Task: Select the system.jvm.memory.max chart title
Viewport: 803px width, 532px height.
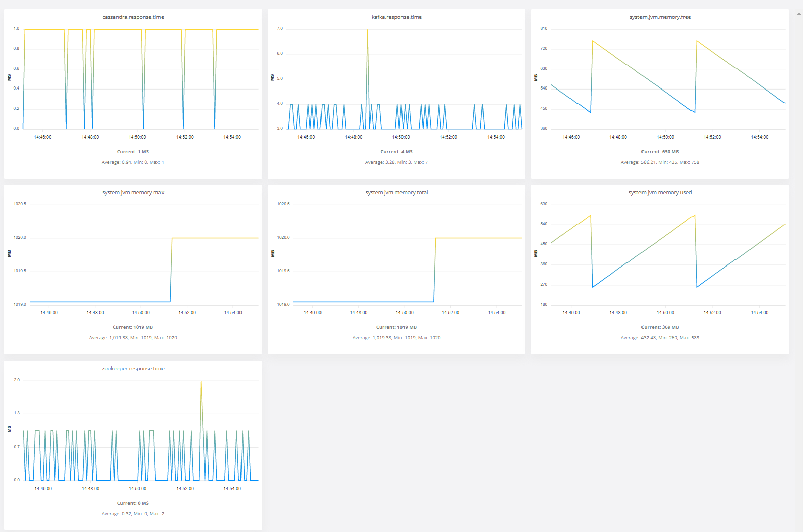Action: 133,193
